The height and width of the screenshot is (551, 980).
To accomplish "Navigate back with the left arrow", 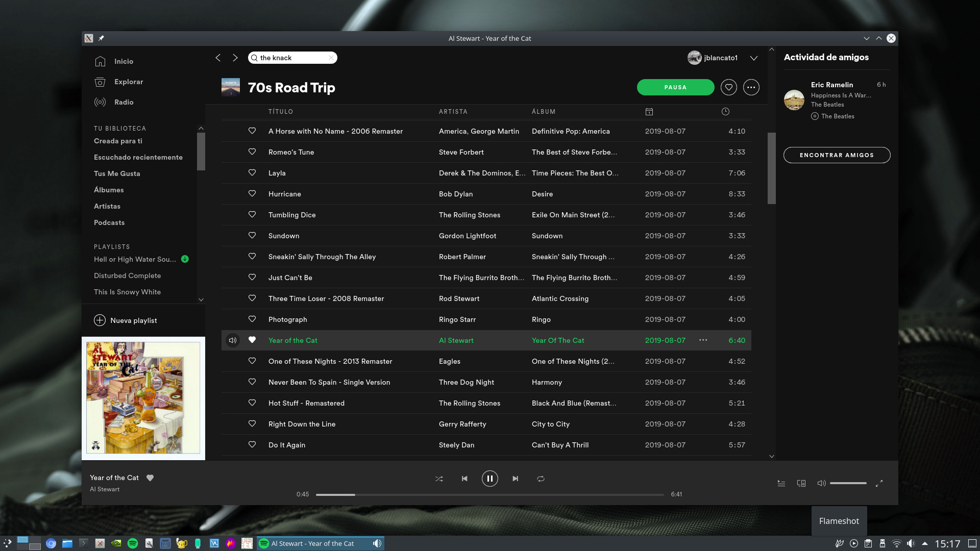I will point(218,58).
